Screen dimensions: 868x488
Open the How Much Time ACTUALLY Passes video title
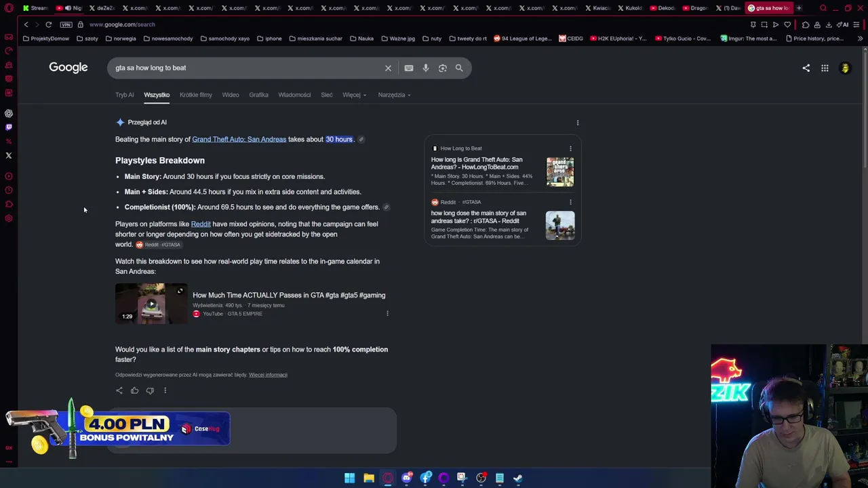[x=289, y=296]
